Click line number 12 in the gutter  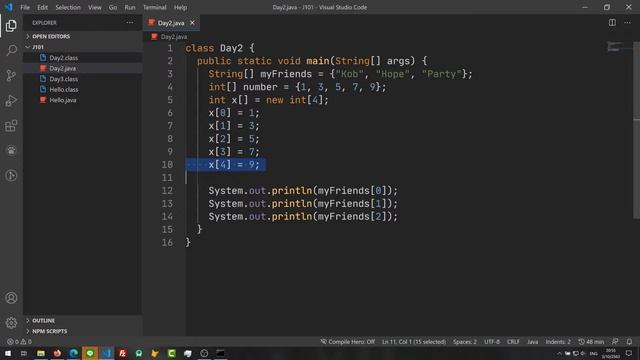coord(167,191)
